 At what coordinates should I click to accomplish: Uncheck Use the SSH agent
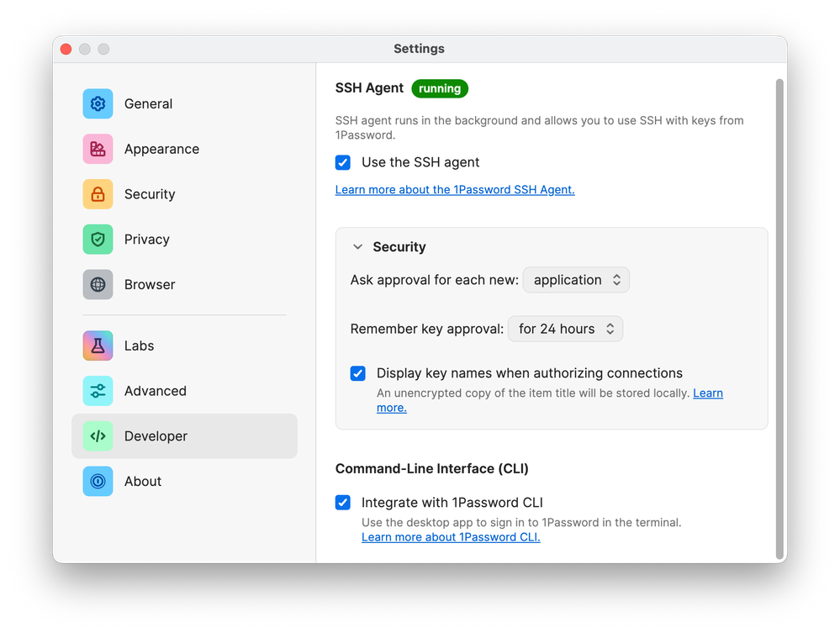(x=343, y=162)
